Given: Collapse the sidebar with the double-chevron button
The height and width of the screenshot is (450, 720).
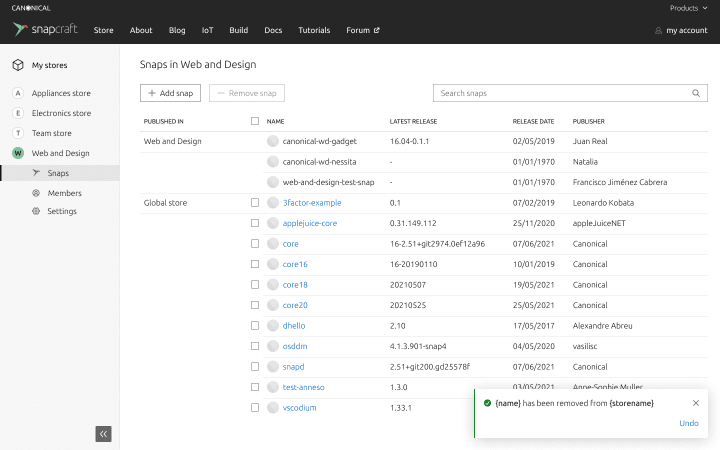Looking at the screenshot, I should [103, 434].
